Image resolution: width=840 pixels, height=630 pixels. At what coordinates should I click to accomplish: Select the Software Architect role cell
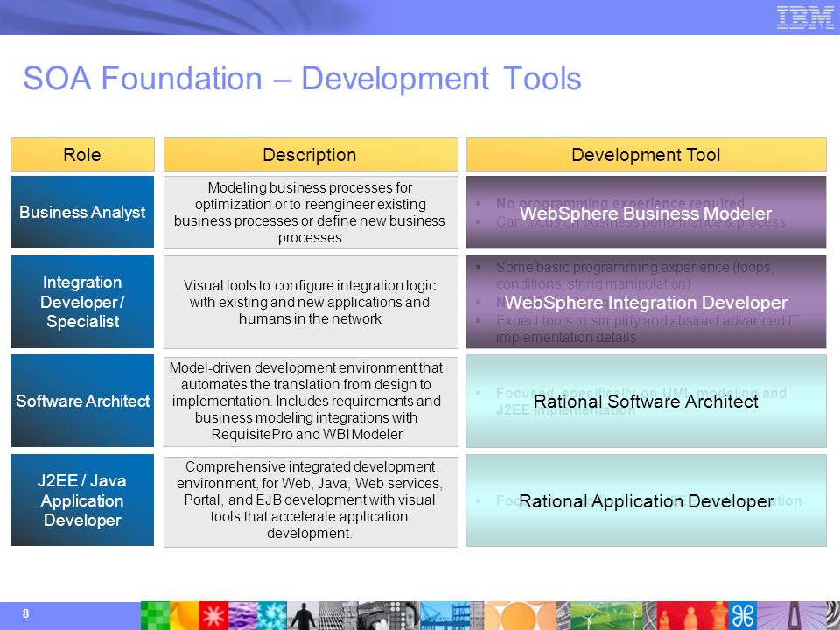(x=82, y=401)
